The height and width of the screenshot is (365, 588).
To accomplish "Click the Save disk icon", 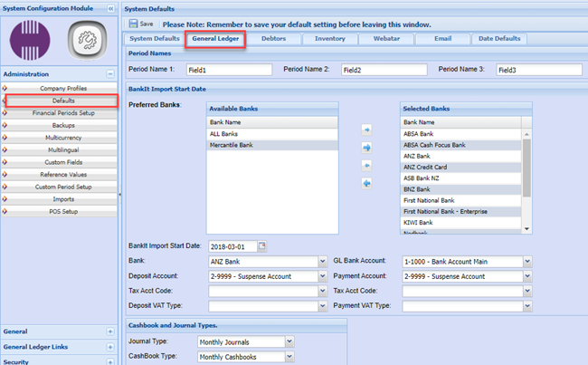I will click(134, 24).
